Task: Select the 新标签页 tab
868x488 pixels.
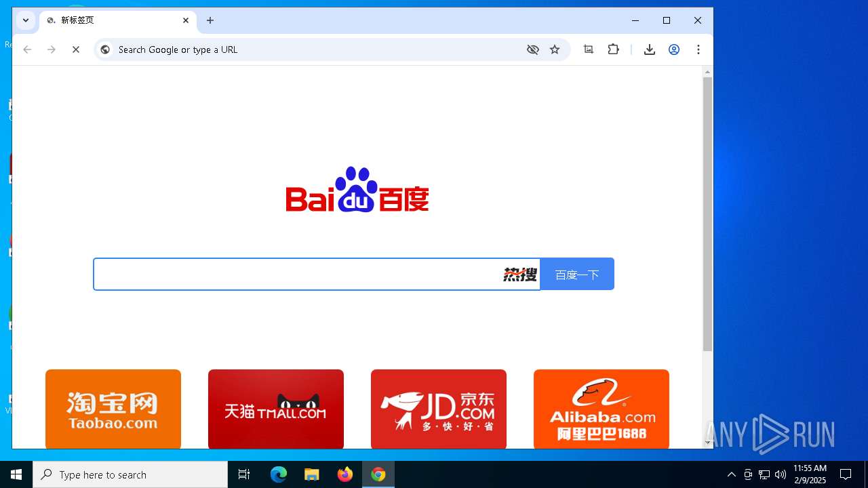Action: (118, 20)
